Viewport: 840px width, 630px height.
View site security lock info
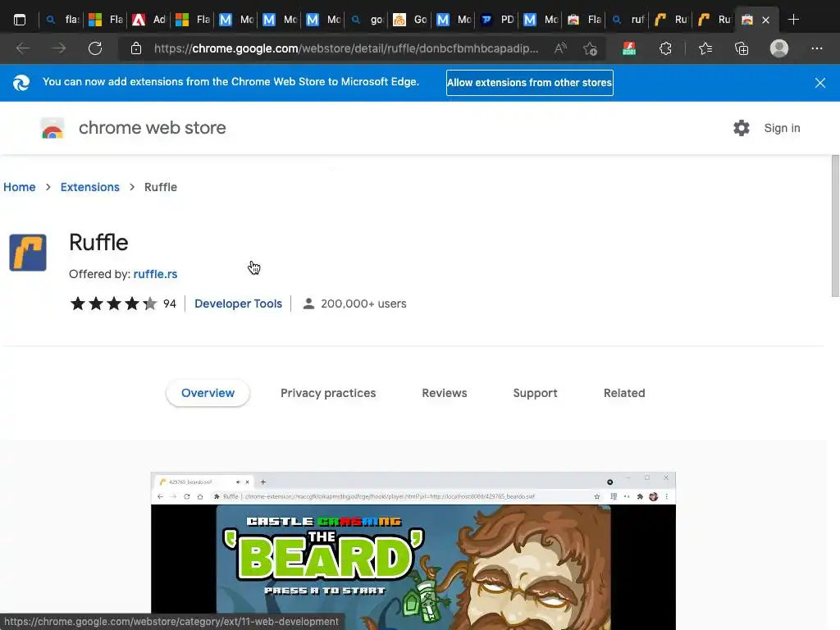click(x=136, y=48)
